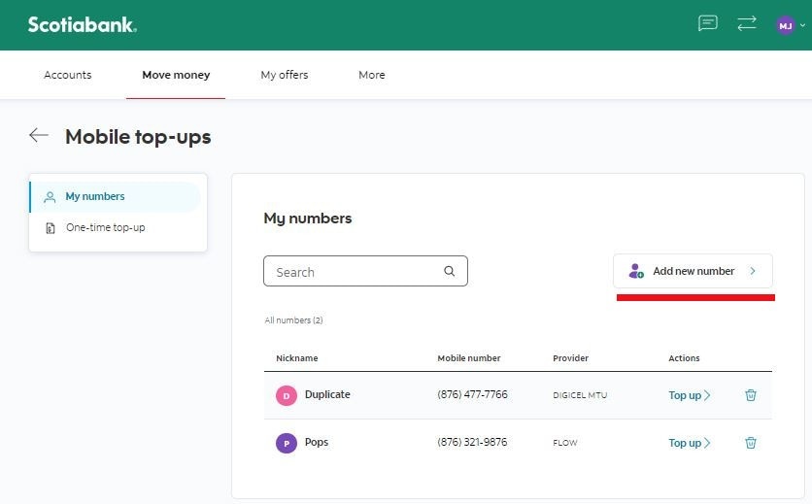The image size is (812, 504).
Task: Select My numbers in the sidebar
Action: click(95, 197)
